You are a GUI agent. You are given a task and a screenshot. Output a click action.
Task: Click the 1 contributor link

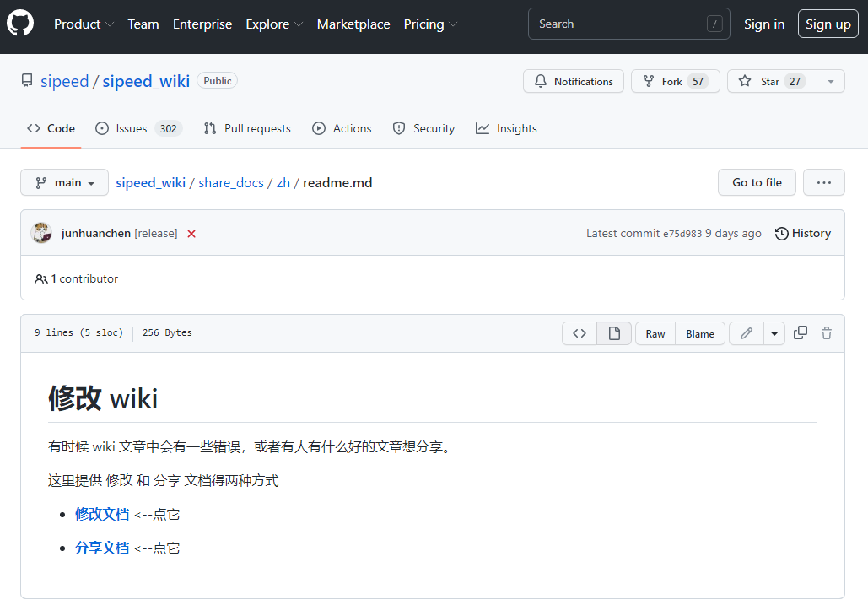77,278
